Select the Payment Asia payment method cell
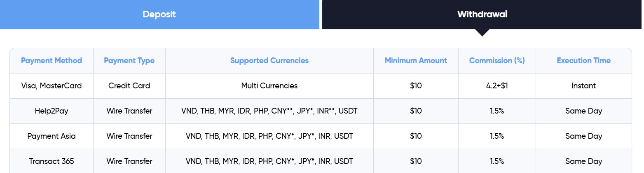The width and height of the screenshot is (644, 173). point(52,136)
